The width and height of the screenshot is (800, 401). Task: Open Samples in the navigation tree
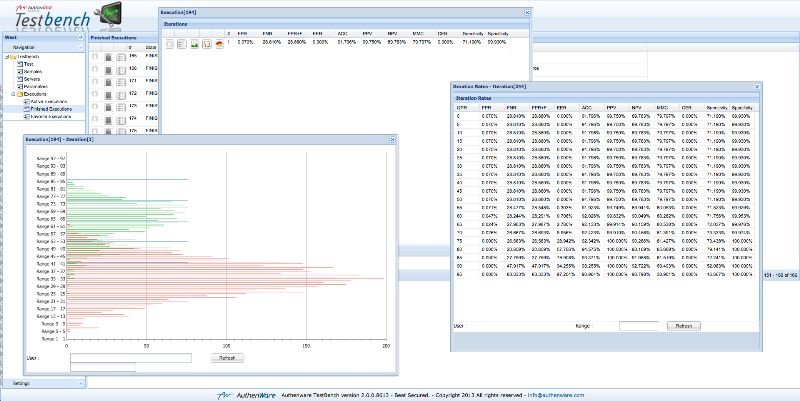tap(33, 72)
